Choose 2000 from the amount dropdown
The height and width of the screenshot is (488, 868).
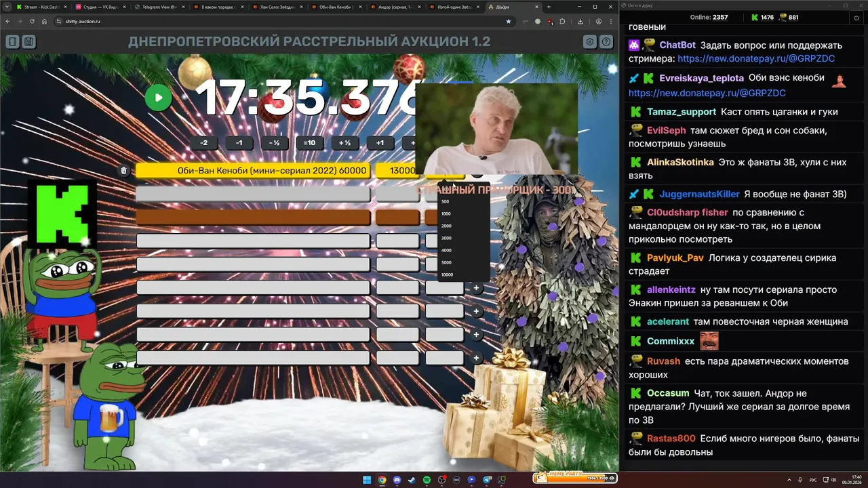click(x=464, y=226)
